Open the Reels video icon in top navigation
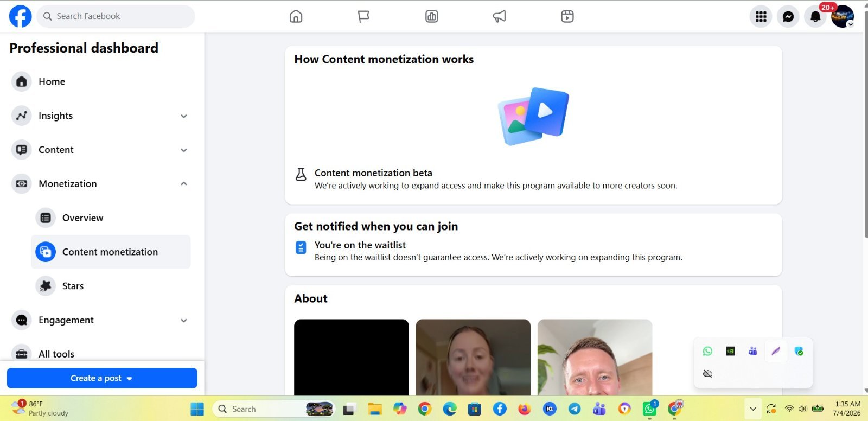868x421 pixels. pyautogui.click(x=567, y=16)
